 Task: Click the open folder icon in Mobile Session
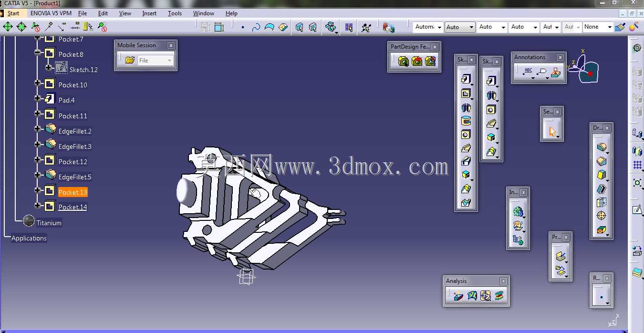[130, 60]
